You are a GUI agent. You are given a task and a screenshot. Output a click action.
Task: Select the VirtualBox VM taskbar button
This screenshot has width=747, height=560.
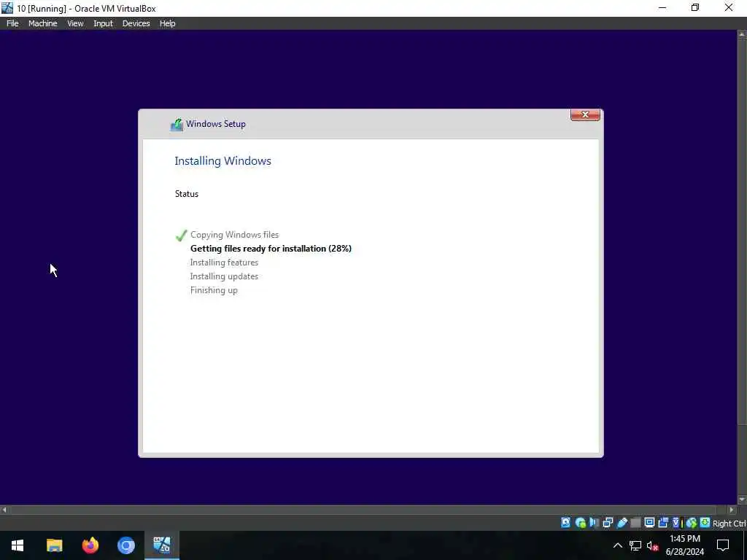162,545
